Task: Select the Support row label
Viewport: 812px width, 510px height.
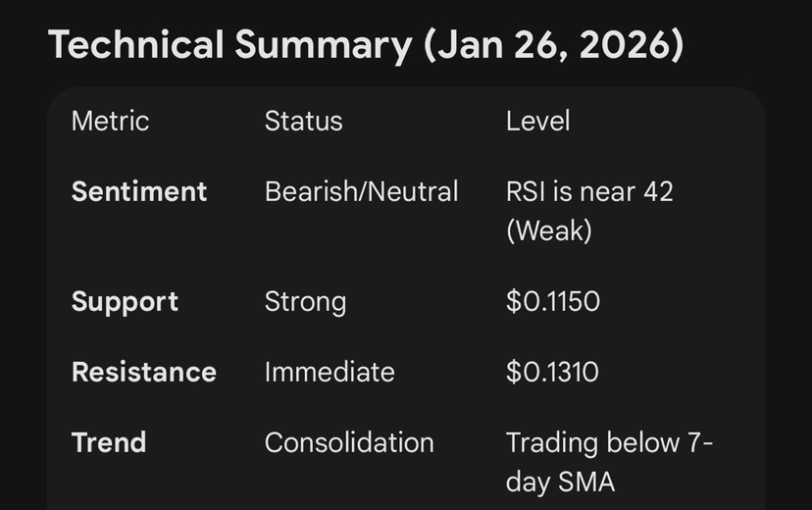Action: 125,301
